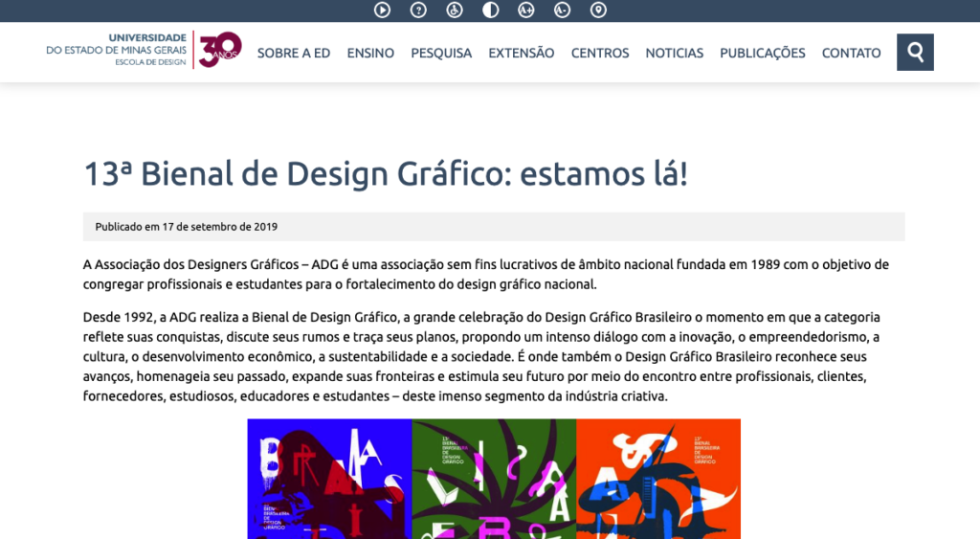Viewport: 980px width, 539px height.
Task: Click the blue Bienal poster image
Action: (329, 479)
